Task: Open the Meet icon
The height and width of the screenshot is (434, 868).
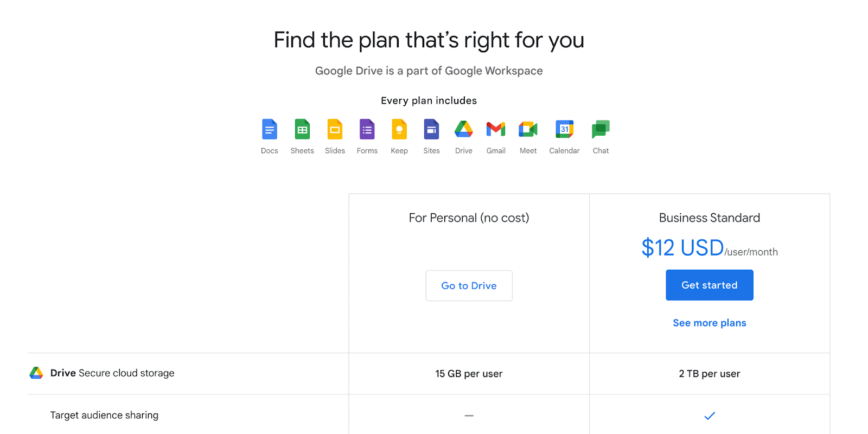Action: [x=527, y=129]
